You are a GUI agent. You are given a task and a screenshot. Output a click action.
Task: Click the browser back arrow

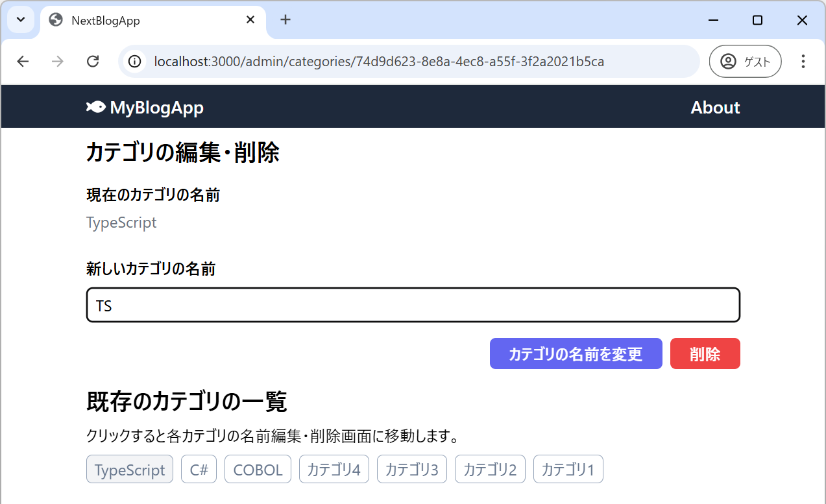tap(23, 62)
